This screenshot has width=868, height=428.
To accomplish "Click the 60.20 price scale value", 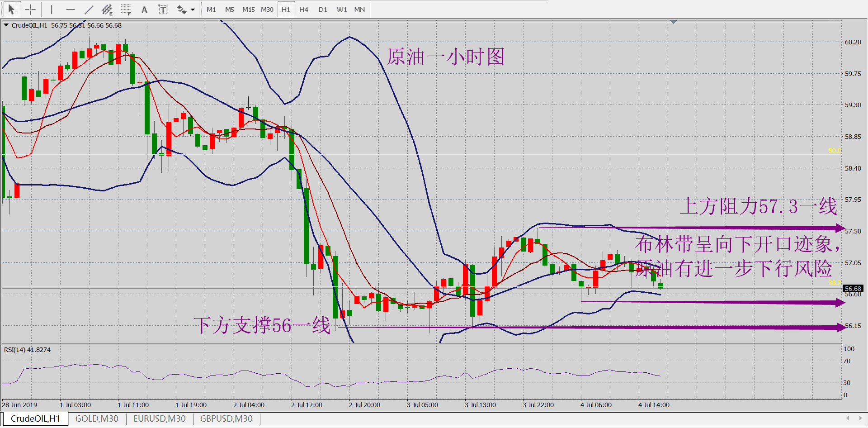I will click(x=853, y=42).
